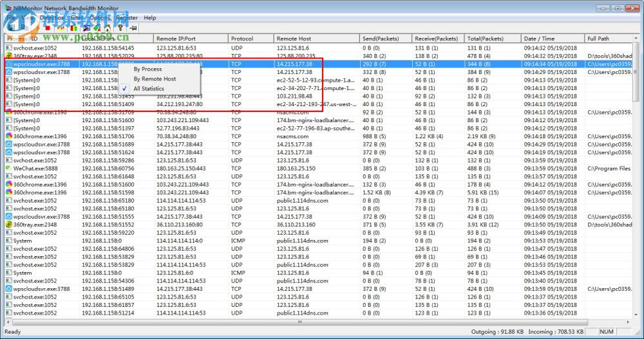The width and height of the screenshot is (644, 339).
Task: Click remote address 36.110.213.160:80
Action: click(x=179, y=224)
